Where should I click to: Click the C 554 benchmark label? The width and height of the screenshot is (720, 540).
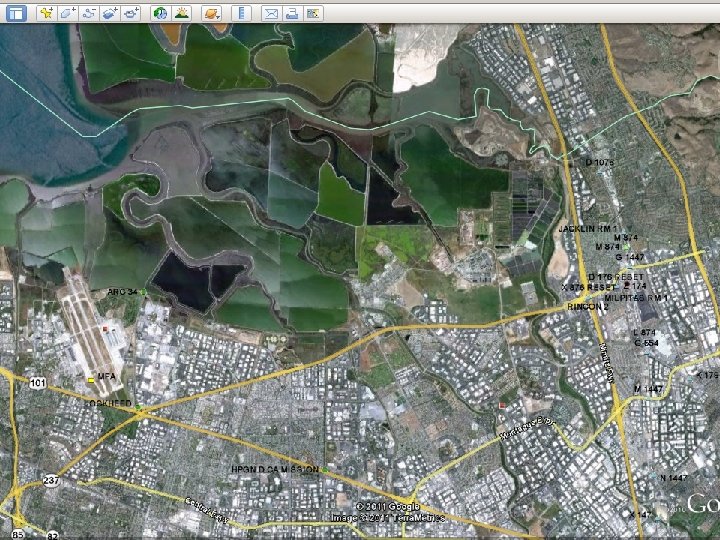pos(647,343)
